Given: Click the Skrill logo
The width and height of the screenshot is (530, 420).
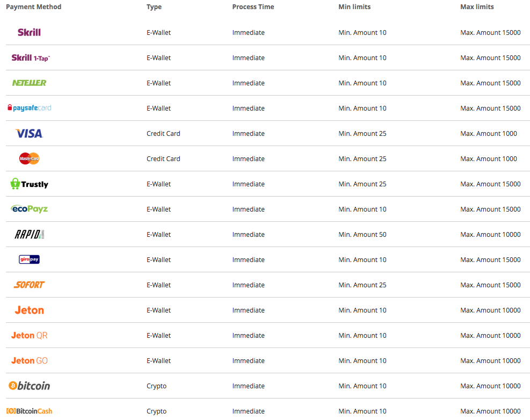Looking at the screenshot, I should click(29, 32).
